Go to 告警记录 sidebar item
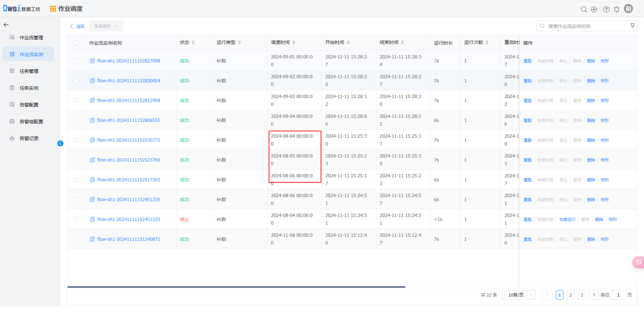644x312 pixels. click(29, 138)
